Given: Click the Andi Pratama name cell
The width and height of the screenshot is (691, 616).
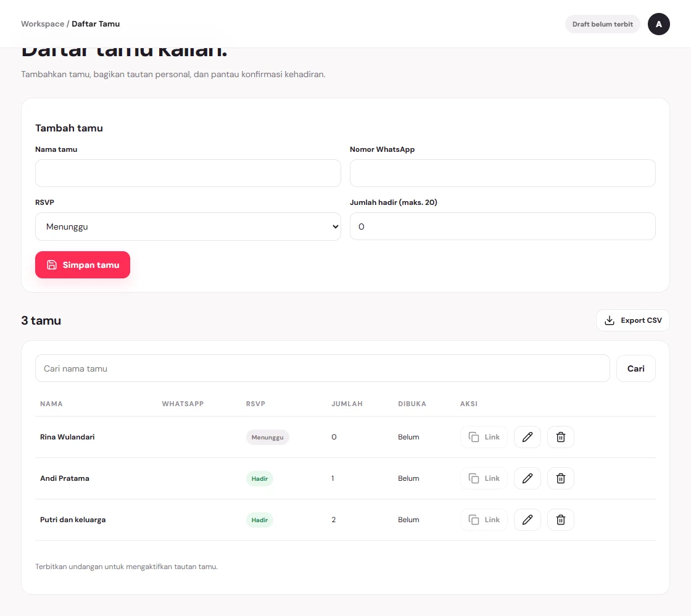Looking at the screenshot, I should pos(65,478).
